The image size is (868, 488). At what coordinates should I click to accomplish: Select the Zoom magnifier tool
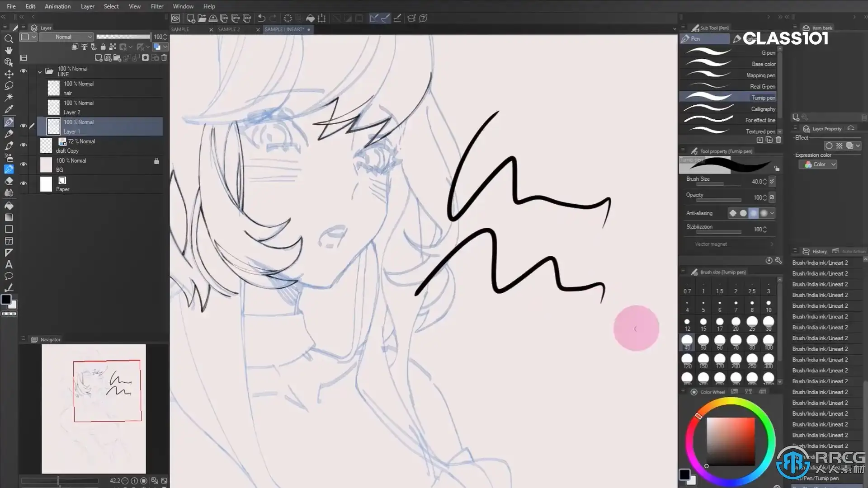pyautogui.click(x=9, y=39)
